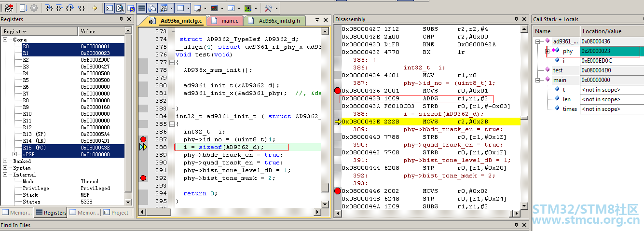Expand the phy variable in Call Stack
Screen dimensions: 644x231
coord(548,51)
